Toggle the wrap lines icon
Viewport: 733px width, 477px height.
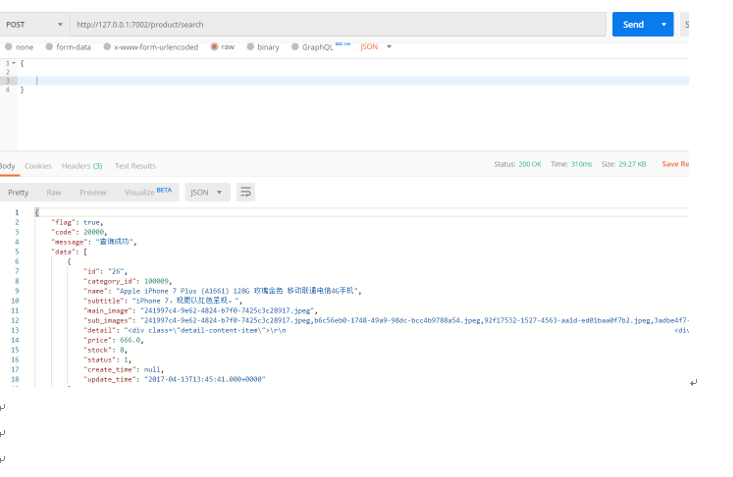click(x=245, y=192)
